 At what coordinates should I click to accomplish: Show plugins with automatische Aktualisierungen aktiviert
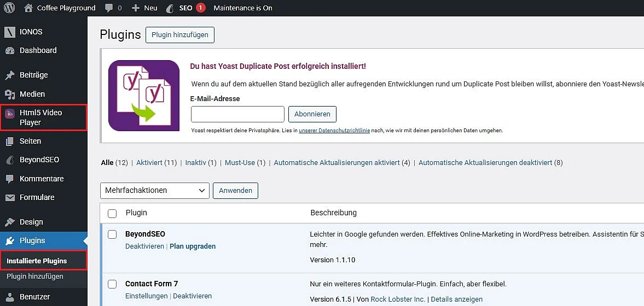pyautogui.click(x=342, y=162)
